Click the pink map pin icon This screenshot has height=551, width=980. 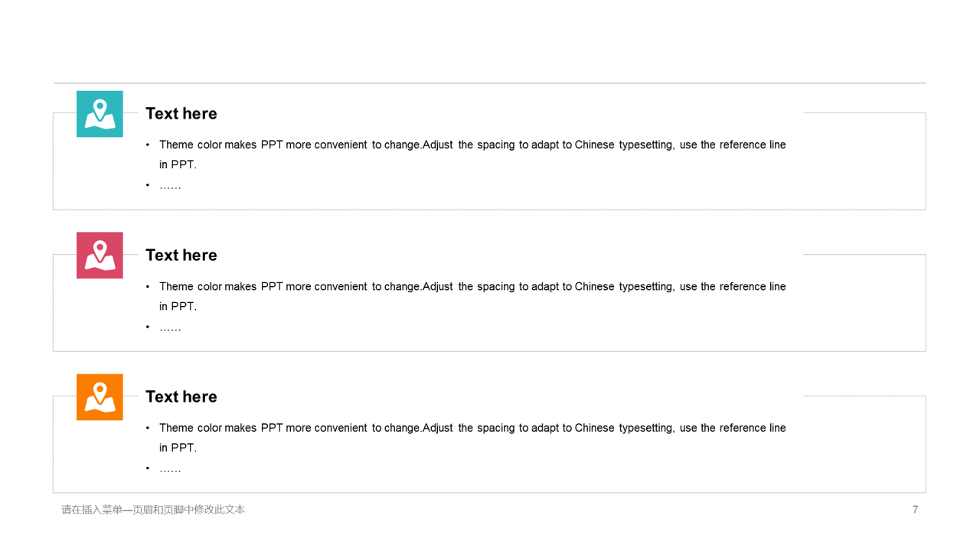(100, 256)
